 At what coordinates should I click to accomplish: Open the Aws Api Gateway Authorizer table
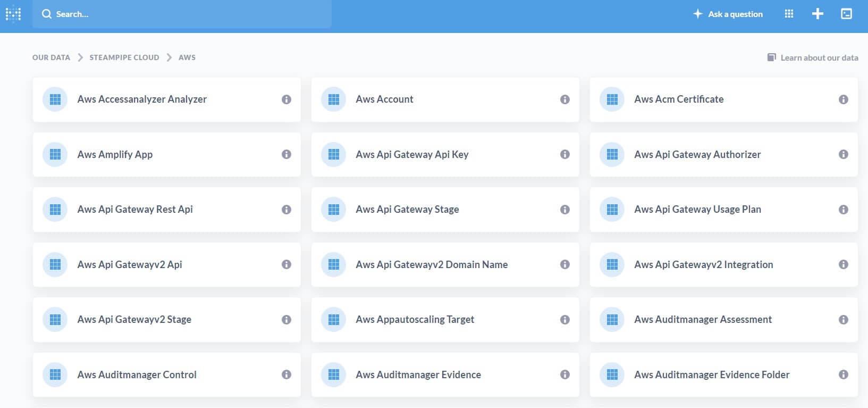[x=723, y=154]
